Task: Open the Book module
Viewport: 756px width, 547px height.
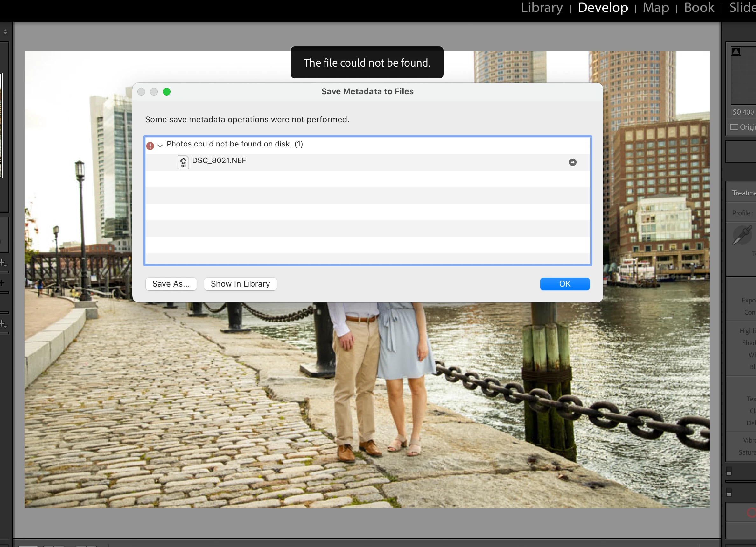Action: point(699,7)
